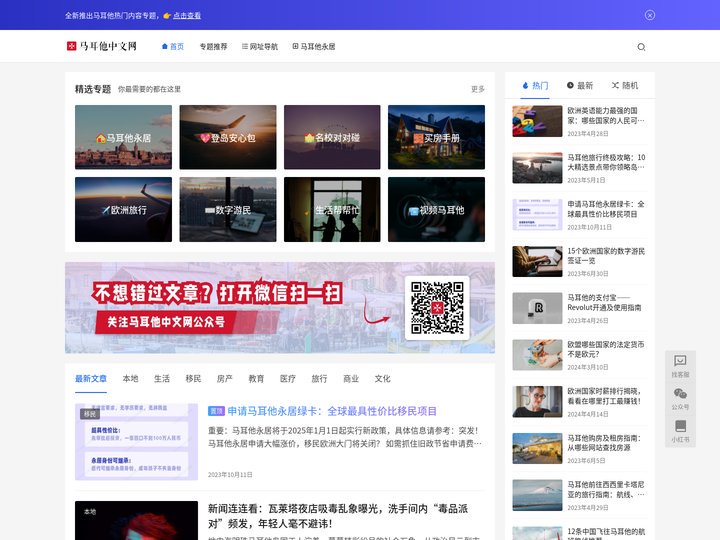Open sidebar article 马耳他购房及租房指南
The width and height of the screenshot is (720, 540).
(604, 443)
